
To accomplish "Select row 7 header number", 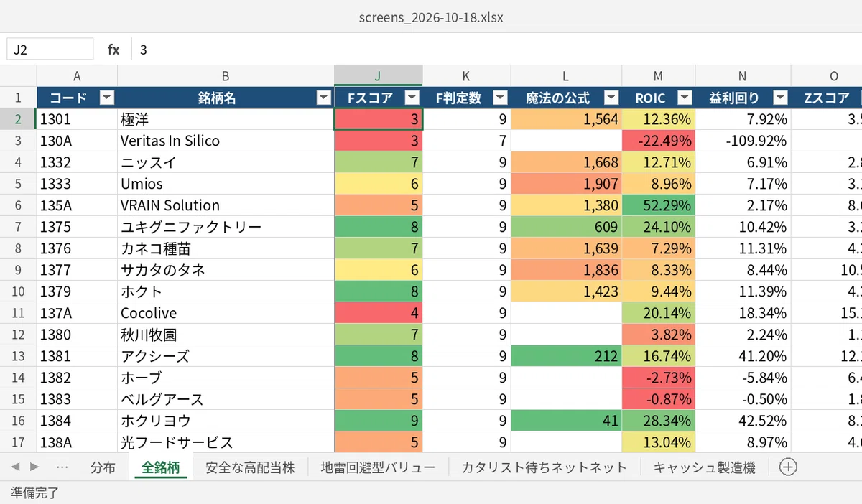I will pos(18,227).
